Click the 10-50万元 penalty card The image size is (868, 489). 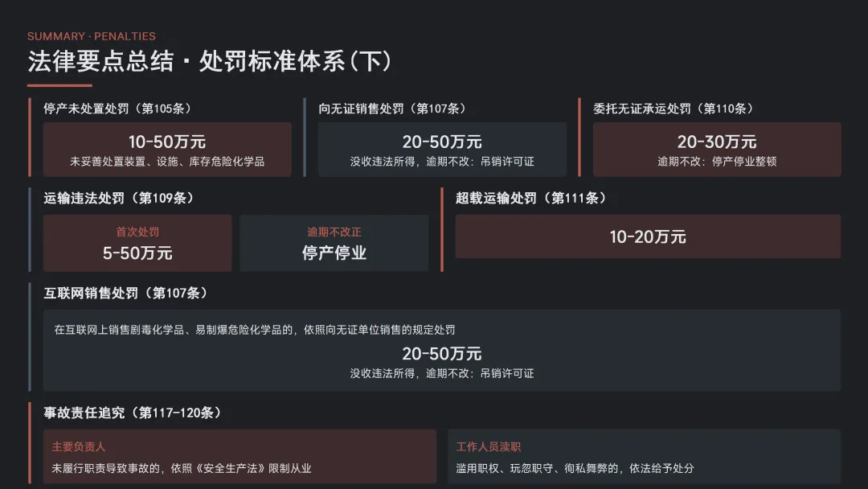167,150
